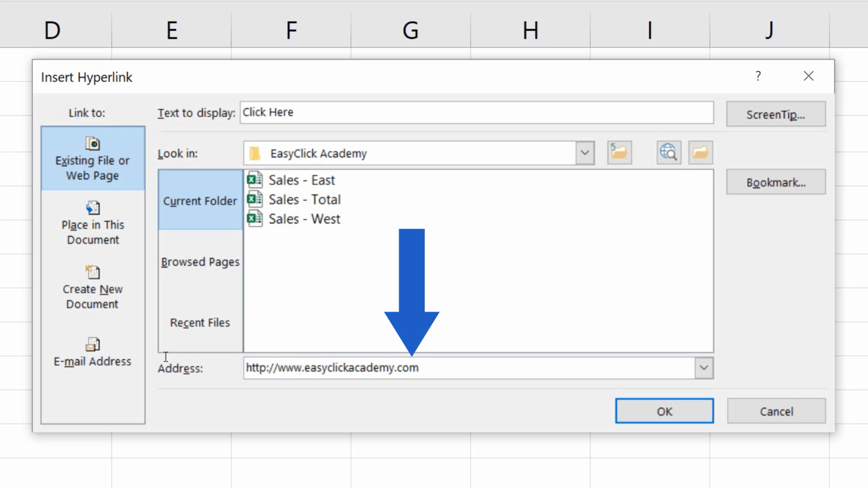
Task: Select the Existing File or Web Page option
Action: [x=92, y=158]
